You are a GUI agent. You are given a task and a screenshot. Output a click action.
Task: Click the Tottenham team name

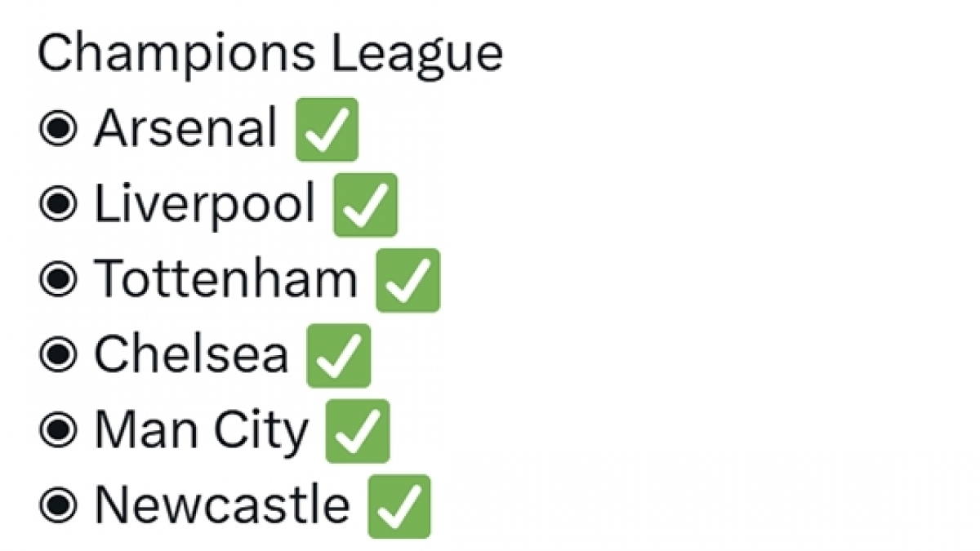(225, 280)
